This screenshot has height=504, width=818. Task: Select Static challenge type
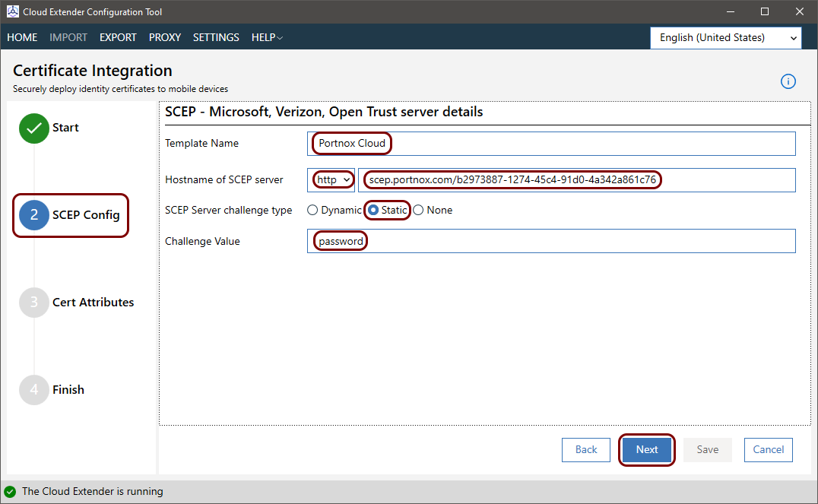point(373,211)
